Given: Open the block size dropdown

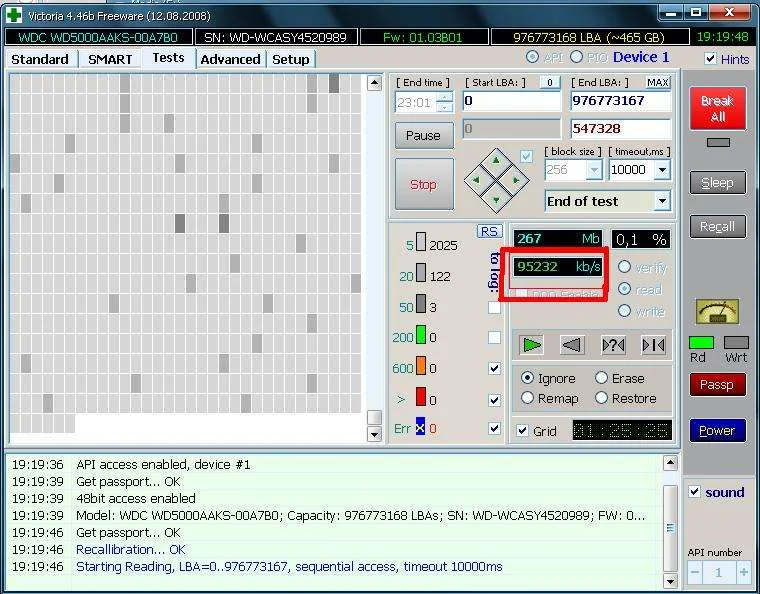Looking at the screenshot, I should (x=594, y=170).
